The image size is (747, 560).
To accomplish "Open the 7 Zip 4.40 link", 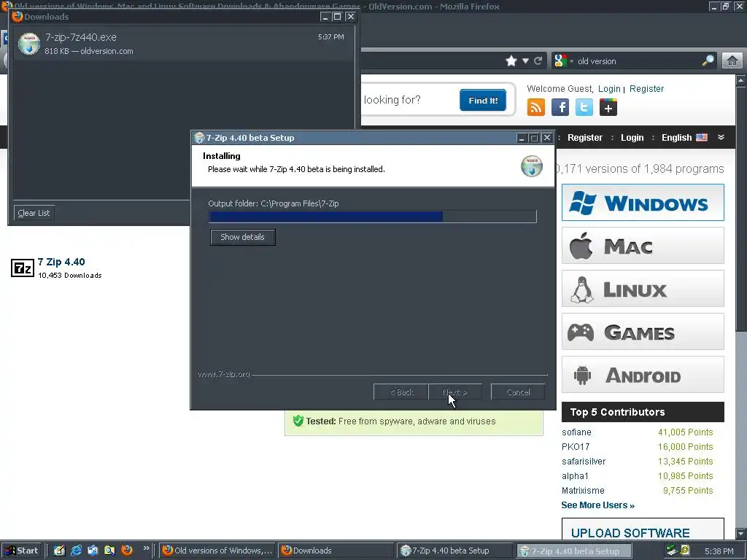I will (61, 262).
